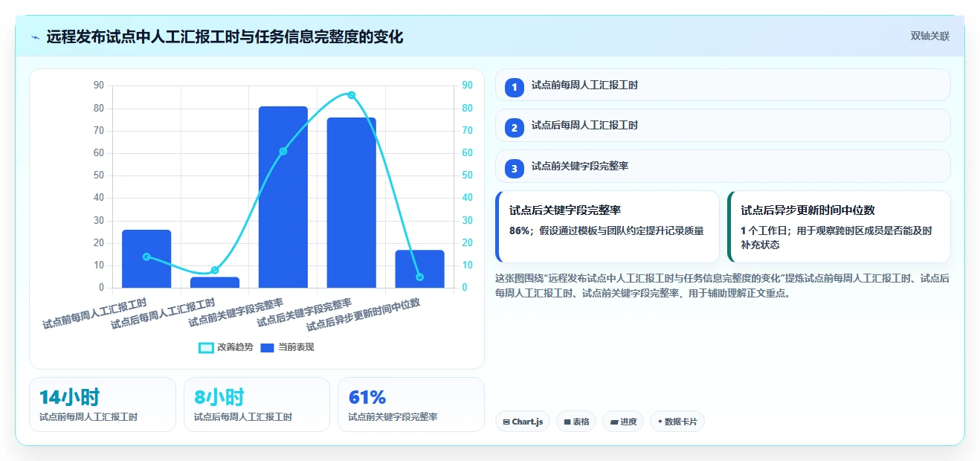
Task: Click x-axis label 试点前关键字段完整率
Action: click(236, 313)
